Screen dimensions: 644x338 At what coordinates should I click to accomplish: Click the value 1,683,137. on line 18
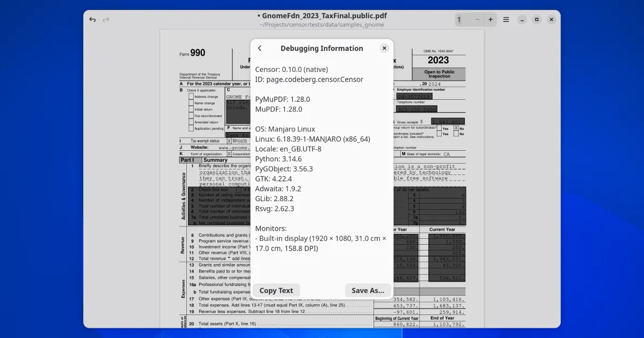tap(449, 305)
